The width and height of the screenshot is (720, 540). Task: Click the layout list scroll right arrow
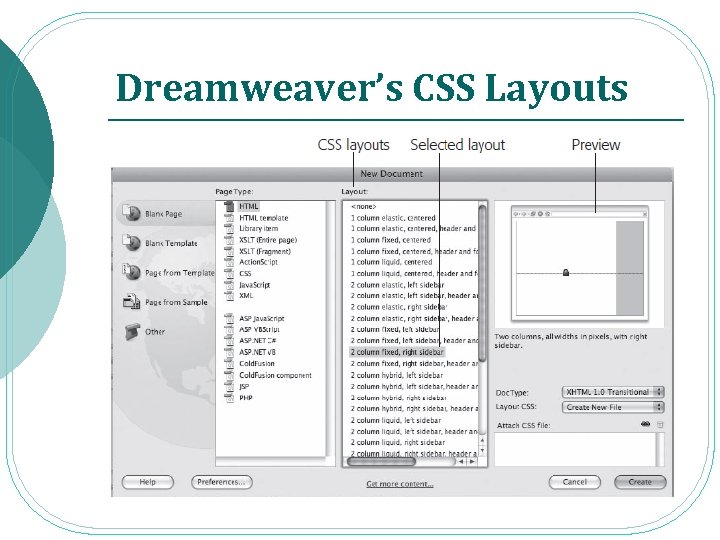pos(472,461)
